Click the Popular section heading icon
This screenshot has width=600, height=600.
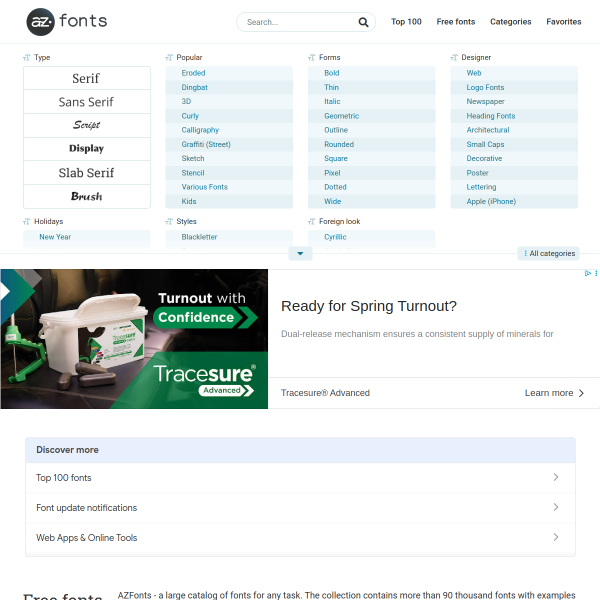point(169,57)
